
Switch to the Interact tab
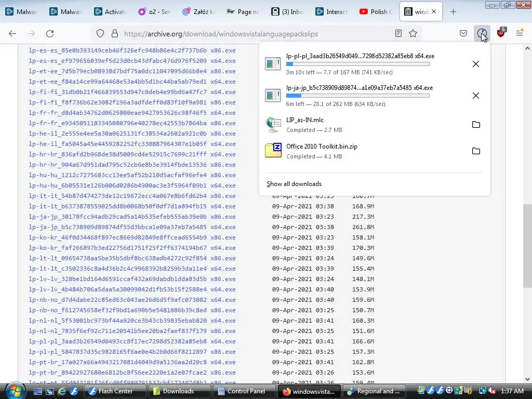332,12
